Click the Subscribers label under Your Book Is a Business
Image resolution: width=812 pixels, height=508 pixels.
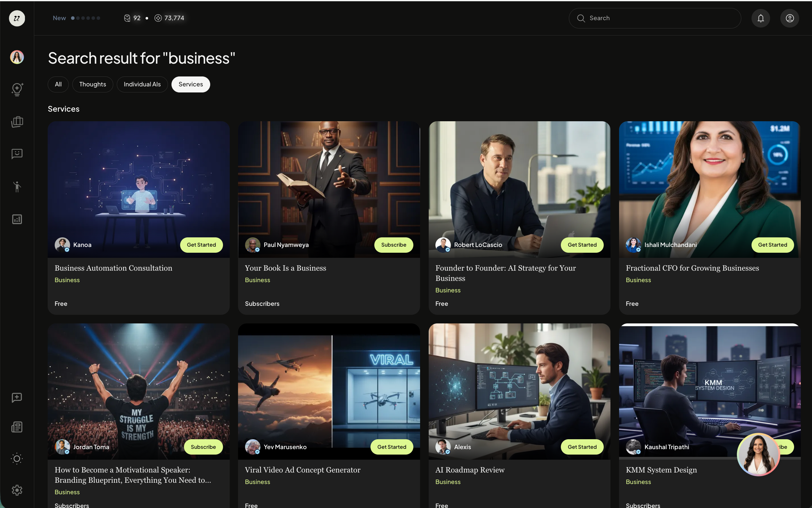(262, 304)
